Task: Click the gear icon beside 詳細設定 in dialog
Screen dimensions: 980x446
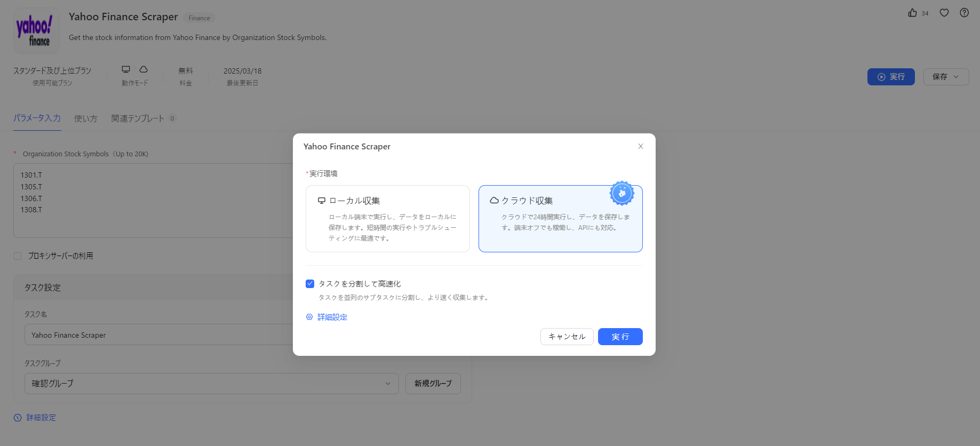Action: pos(309,317)
